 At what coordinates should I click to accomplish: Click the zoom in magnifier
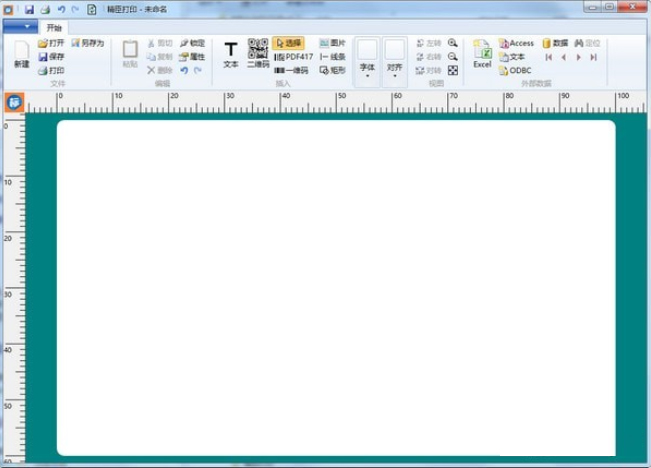click(x=453, y=43)
